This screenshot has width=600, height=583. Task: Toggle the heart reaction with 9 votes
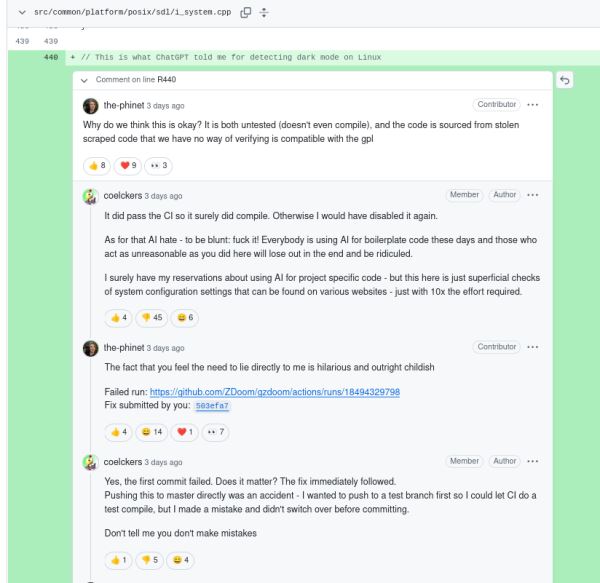point(127,165)
